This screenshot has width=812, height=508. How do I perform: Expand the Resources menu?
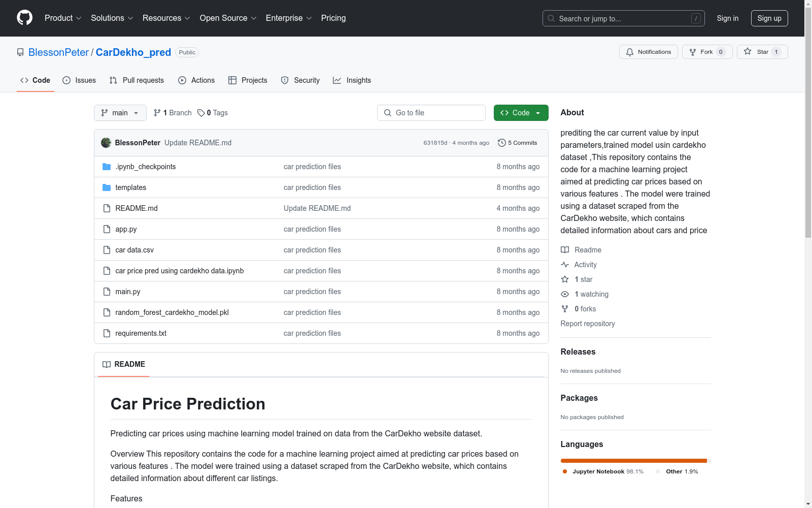point(166,18)
